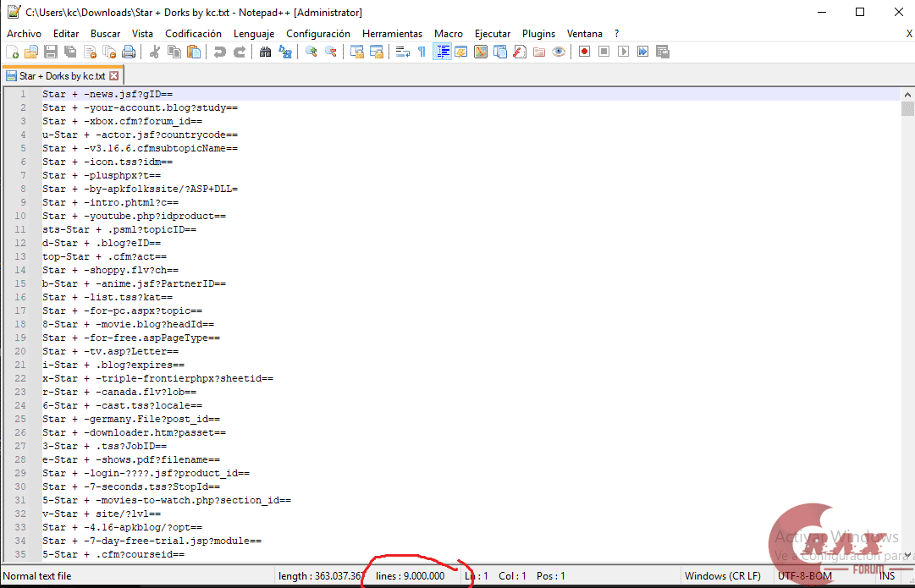915x588 pixels.
Task: Toggle synchronized vertical scrolling icon
Action: coord(356,52)
